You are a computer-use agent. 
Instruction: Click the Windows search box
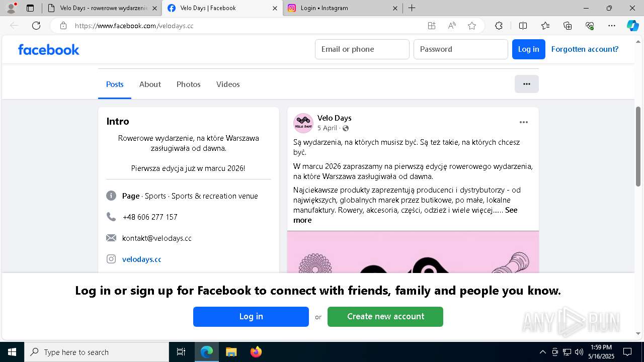pyautogui.click(x=97, y=352)
